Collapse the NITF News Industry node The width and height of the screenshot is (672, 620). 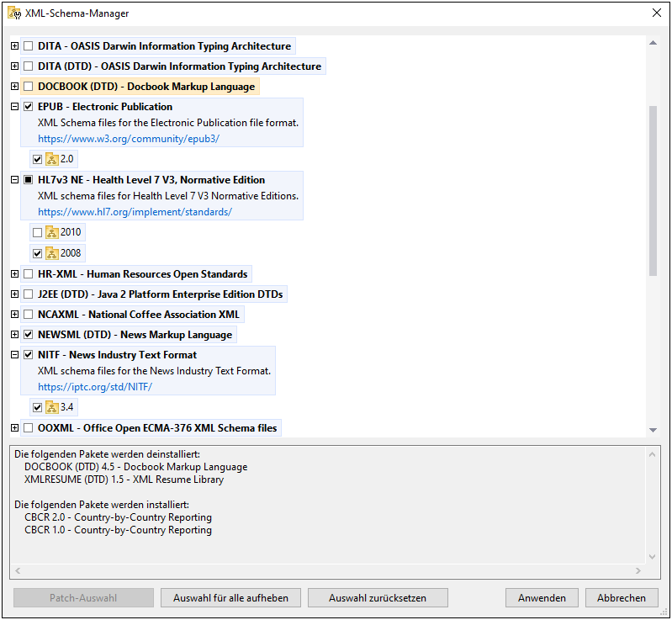[x=15, y=355]
